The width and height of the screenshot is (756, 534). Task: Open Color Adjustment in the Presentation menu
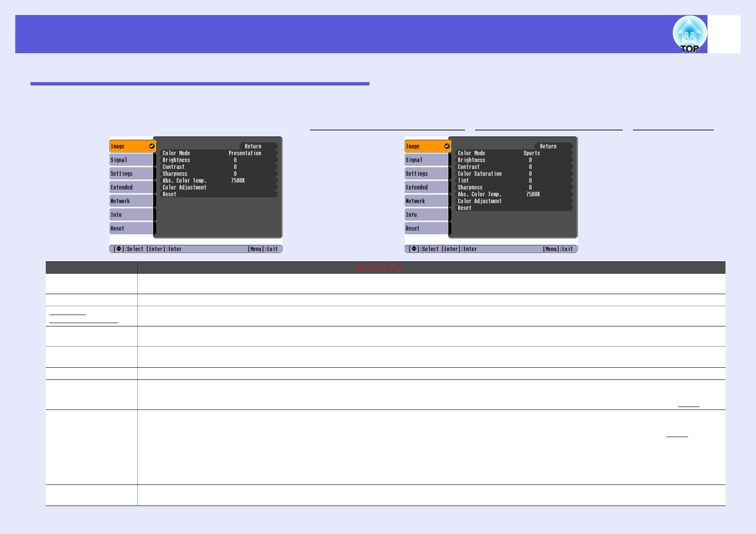(219, 187)
